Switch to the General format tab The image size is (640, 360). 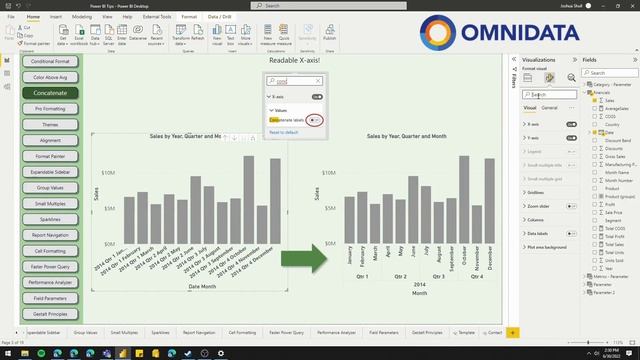[549, 108]
